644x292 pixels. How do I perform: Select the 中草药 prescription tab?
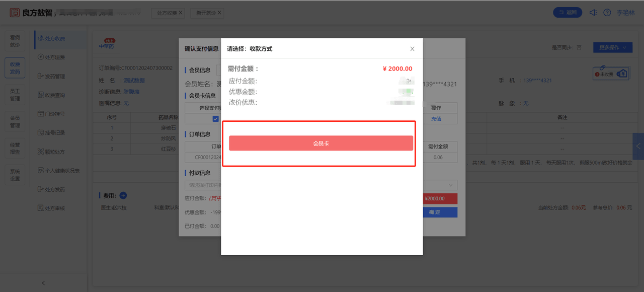click(x=107, y=45)
